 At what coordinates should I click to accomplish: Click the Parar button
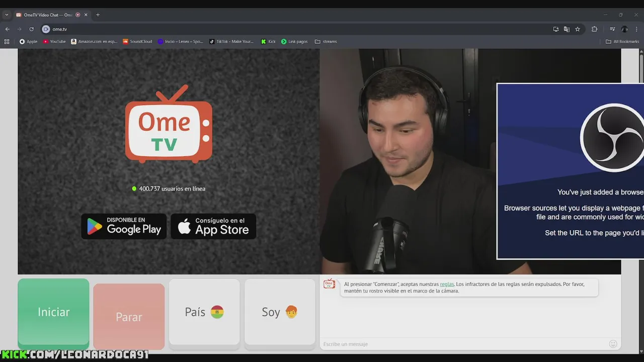tap(129, 317)
